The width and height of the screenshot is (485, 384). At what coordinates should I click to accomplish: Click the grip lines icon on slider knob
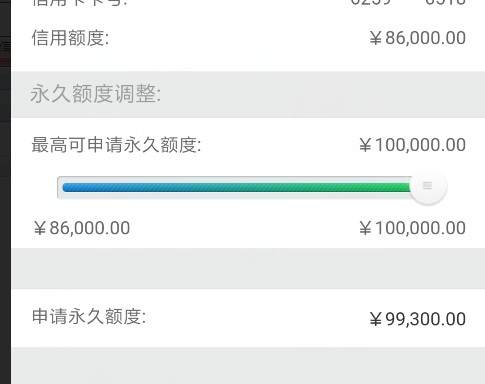(x=428, y=185)
